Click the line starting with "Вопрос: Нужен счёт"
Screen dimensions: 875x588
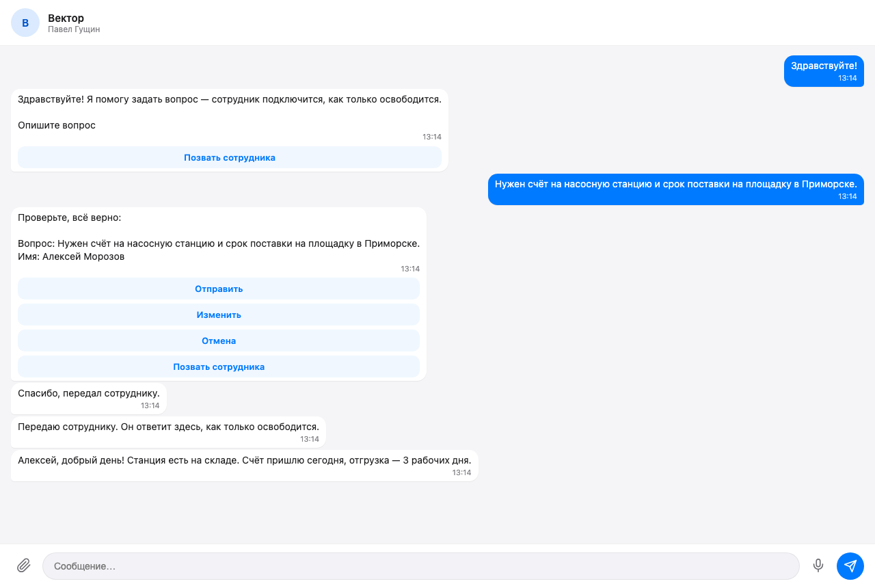(x=219, y=243)
